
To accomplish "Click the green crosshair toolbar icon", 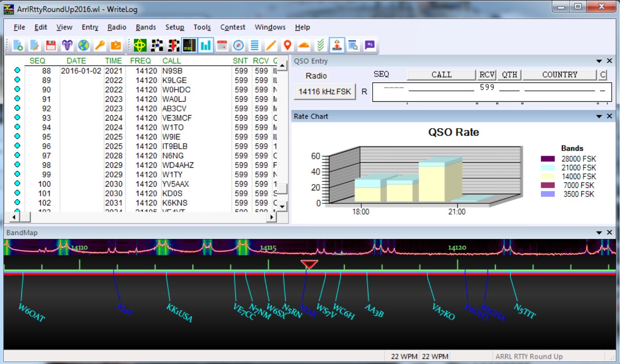I will (x=140, y=45).
